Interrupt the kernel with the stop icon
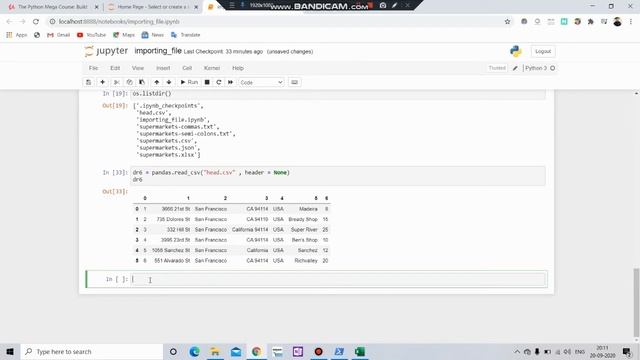Screen dimensions: 640x360 tap(207, 82)
